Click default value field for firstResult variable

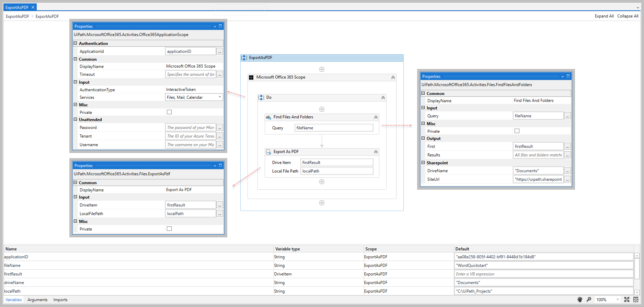tap(544, 274)
